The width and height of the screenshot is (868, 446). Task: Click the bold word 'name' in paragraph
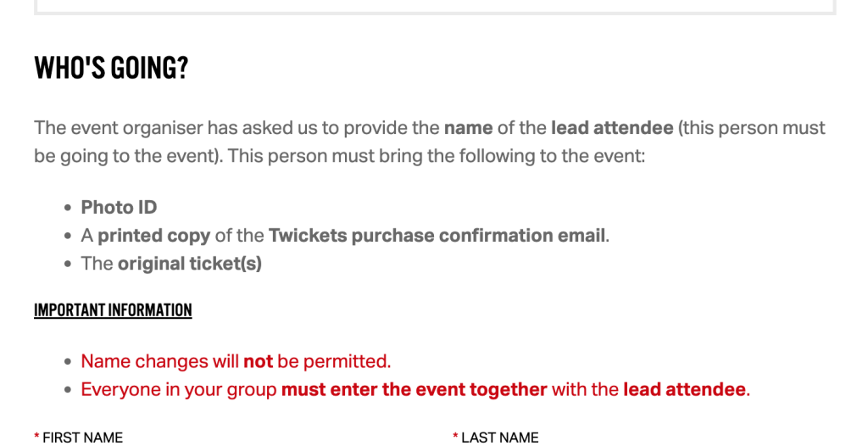point(468,128)
